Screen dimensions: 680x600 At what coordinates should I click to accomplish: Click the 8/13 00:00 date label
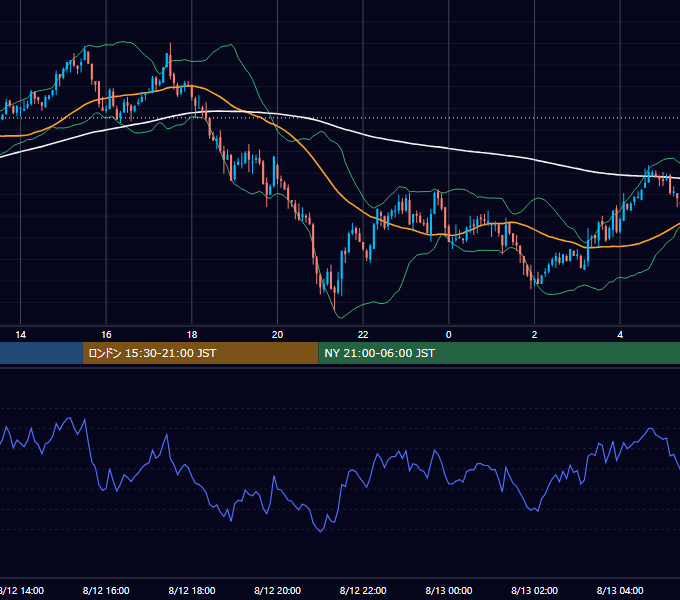pos(449,590)
